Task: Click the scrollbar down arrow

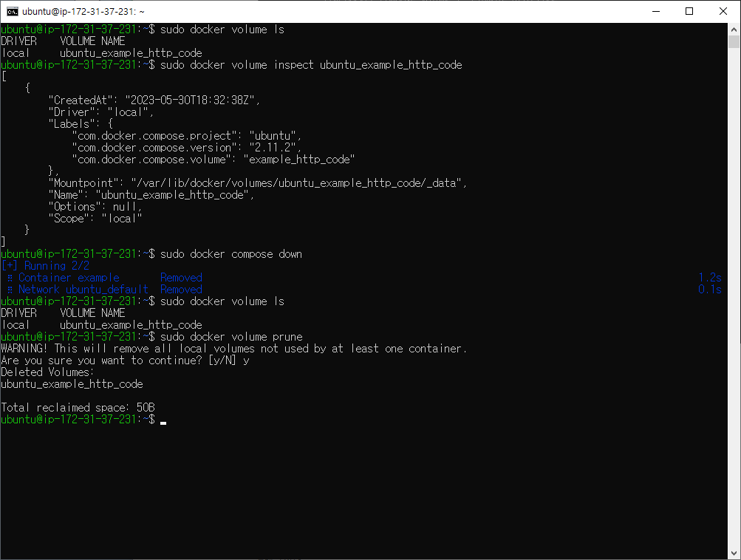Action: pyautogui.click(x=734, y=553)
